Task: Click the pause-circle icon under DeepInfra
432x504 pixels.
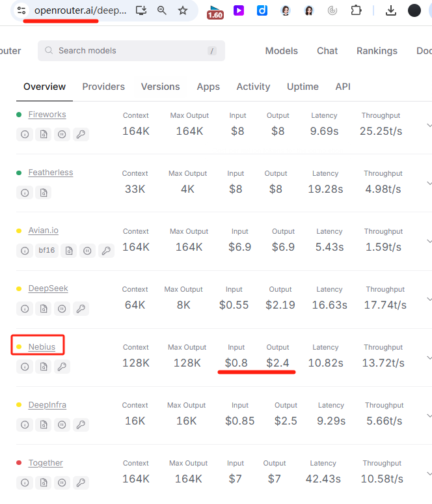Action: 62,425
